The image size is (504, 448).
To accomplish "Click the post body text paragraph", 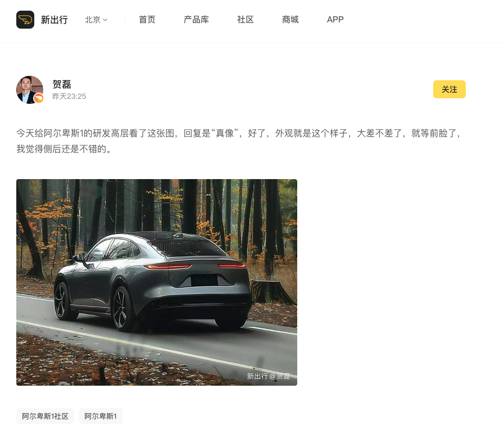I will tap(239, 141).
